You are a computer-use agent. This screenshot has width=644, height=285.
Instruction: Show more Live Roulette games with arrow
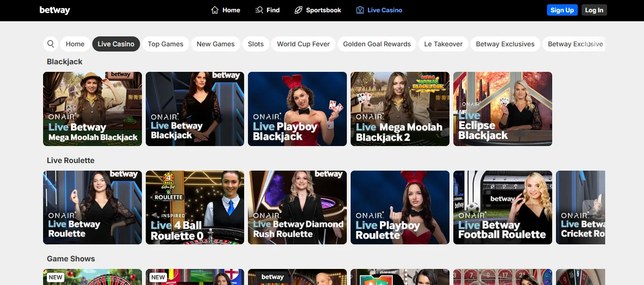(590, 207)
